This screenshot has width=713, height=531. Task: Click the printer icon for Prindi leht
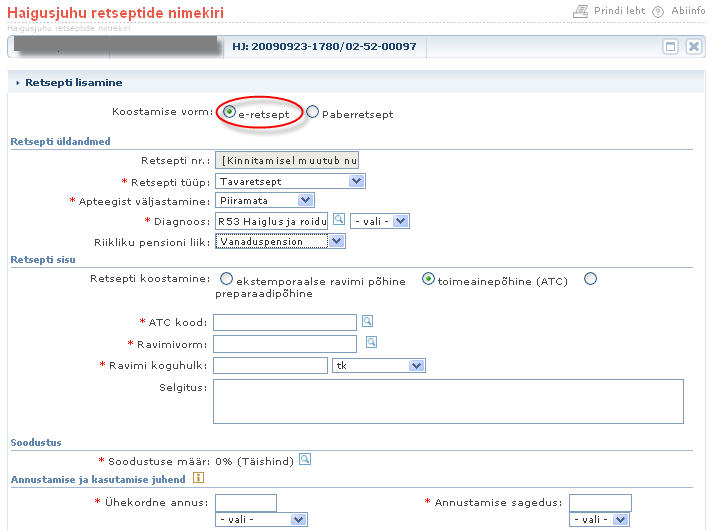(581, 12)
